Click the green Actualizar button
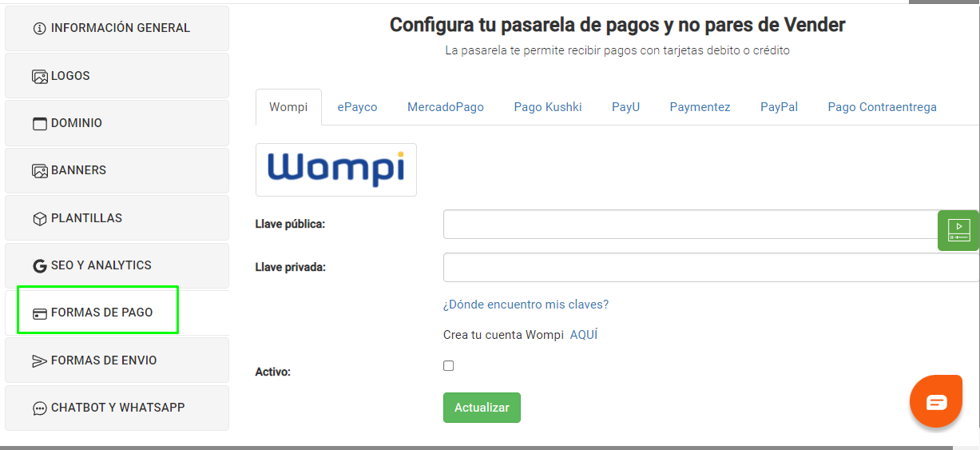Image resolution: width=980 pixels, height=450 pixels. point(482,408)
